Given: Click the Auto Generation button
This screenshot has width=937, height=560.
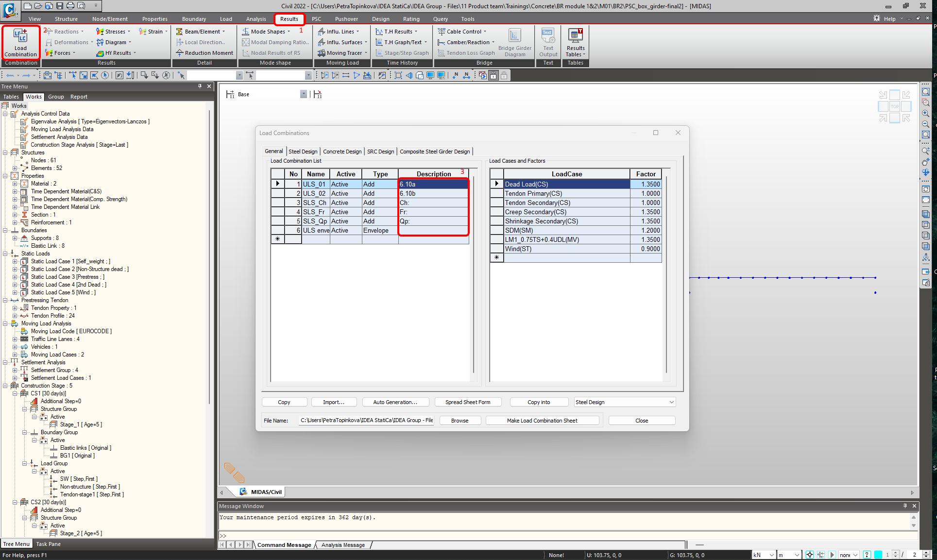Looking at the screenshot, I should [x=395, y=402].
